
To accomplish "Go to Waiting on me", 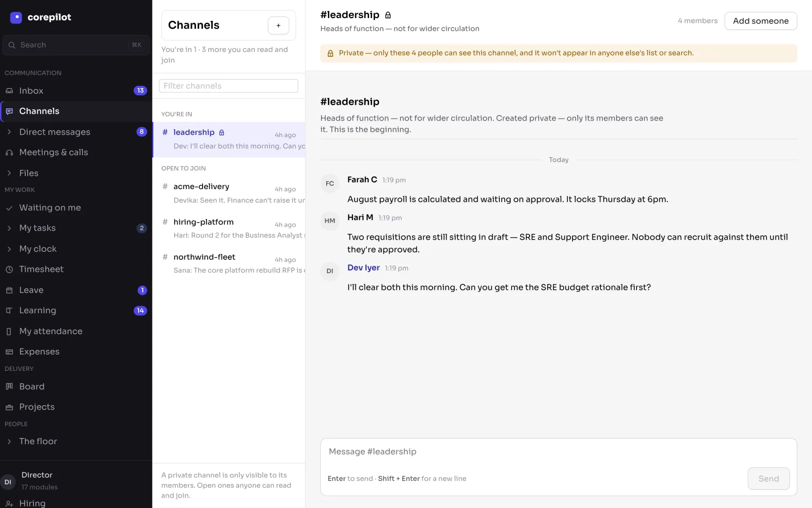I will click(x=76, y=208).
